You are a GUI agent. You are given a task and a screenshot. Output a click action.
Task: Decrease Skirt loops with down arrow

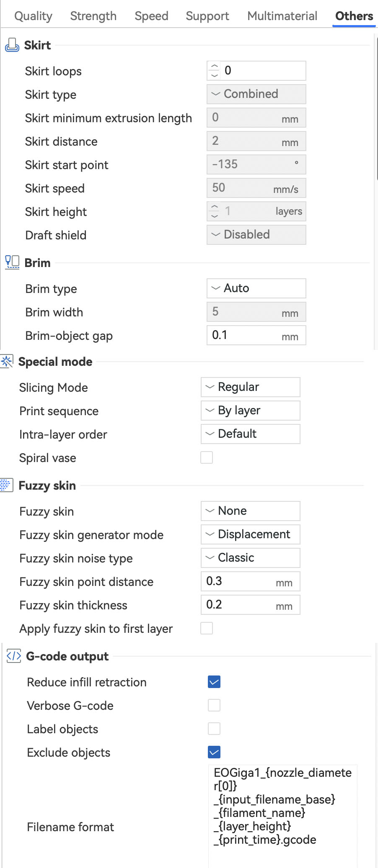[215, 75]
